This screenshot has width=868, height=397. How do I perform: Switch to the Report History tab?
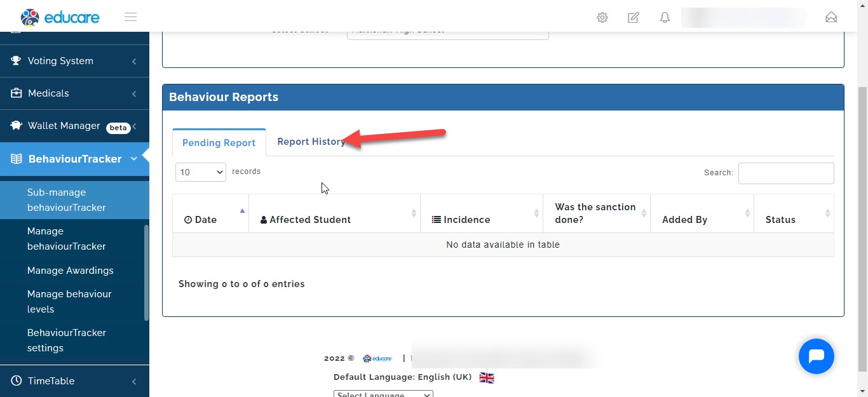point(311,142)
